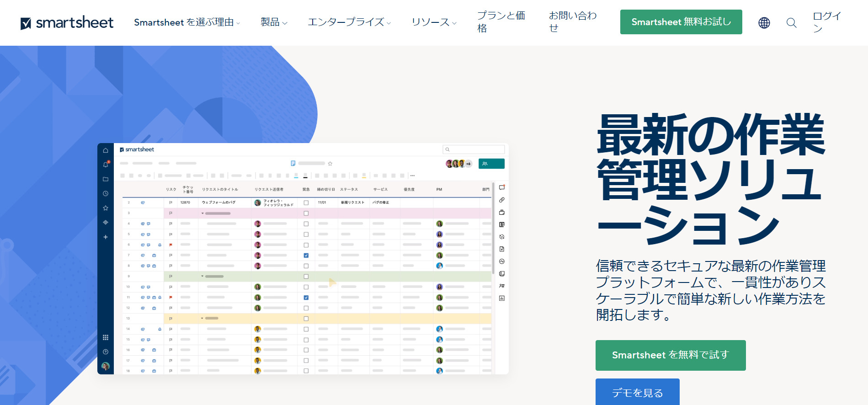Expand the リソース dropdown menu
This screenshot has height=405, width=868.
pyautogui.click(x=434, y=22)
